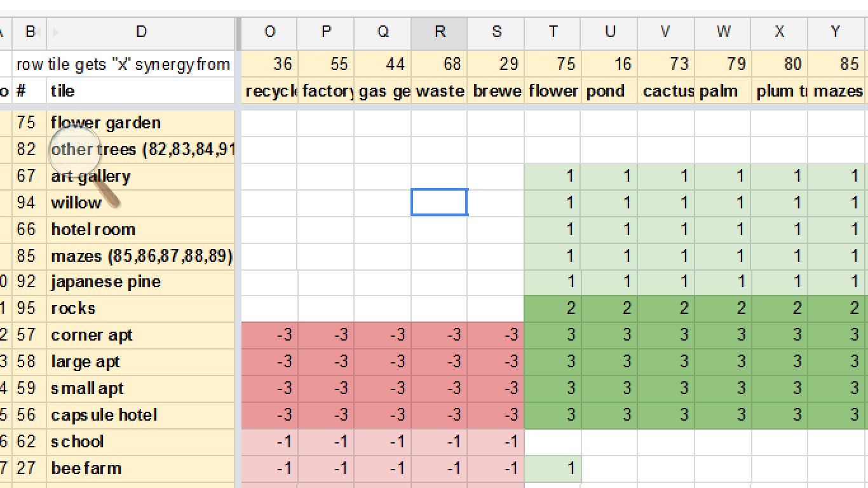Click the "recycle" column label cell
This screenshot has width=868, height=488.
point(269,91)
